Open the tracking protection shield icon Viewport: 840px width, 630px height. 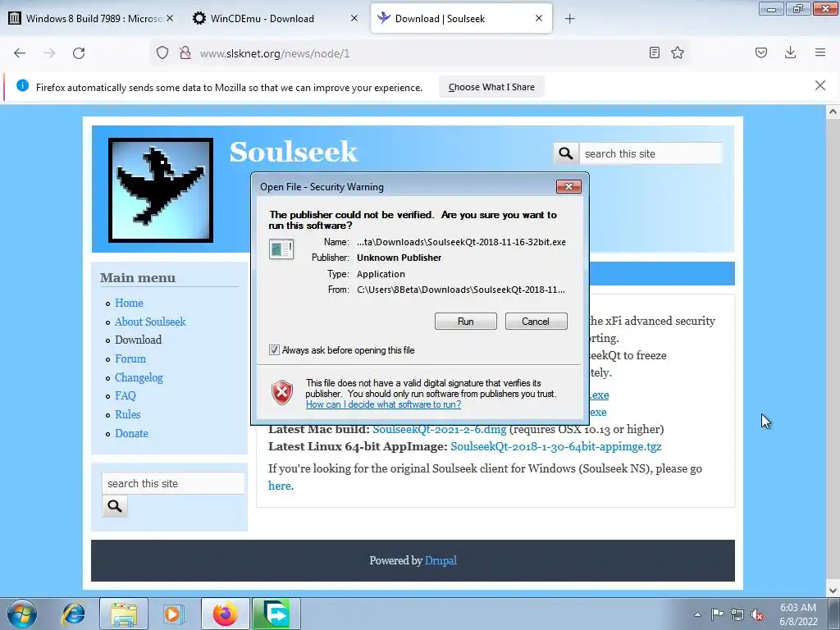(162, 53)
